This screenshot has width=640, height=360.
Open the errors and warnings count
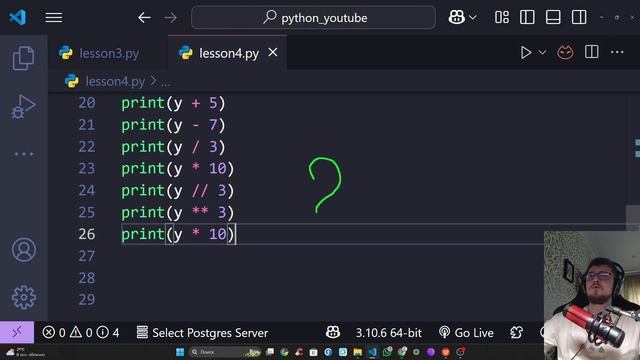coord(81,333)
